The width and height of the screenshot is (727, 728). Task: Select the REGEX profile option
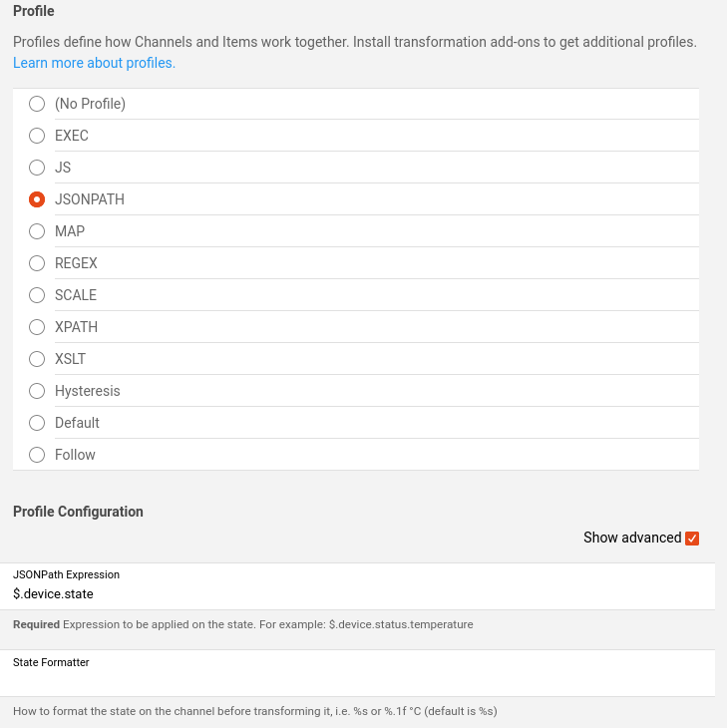37,263
